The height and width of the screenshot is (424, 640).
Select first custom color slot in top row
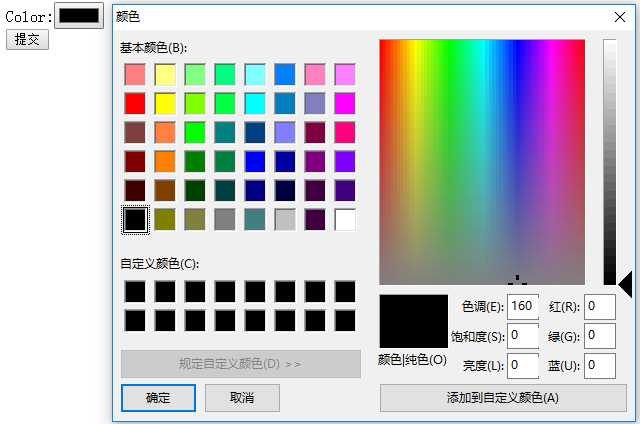point(135,292)
